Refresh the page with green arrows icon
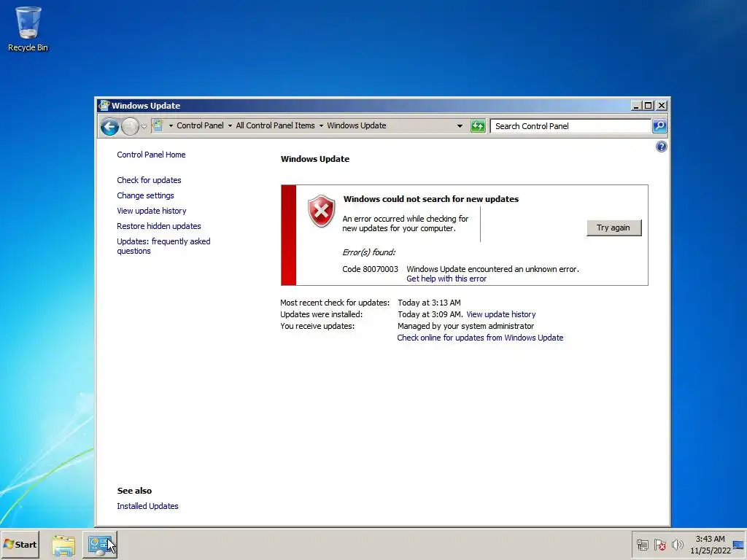747x560 pixels. click(x=478, y=126)
